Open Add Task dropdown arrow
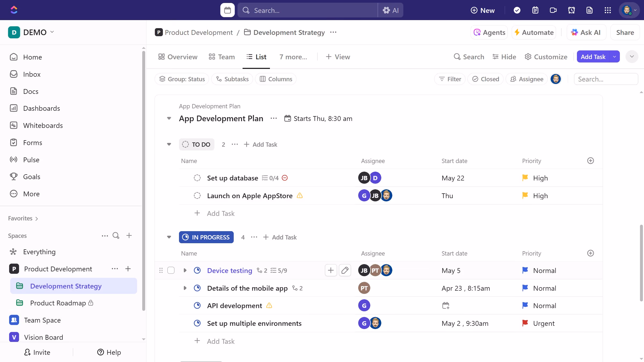644x362 pixels. click(614, 57)
